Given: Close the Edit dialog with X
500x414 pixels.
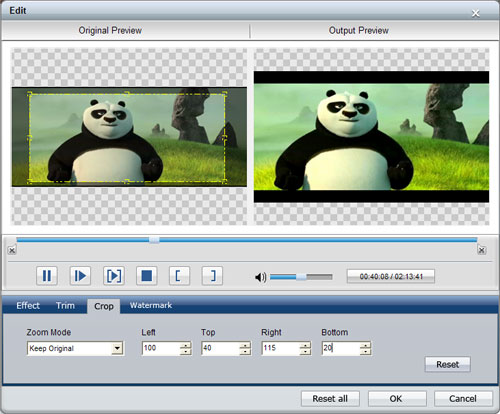Looking at the screenshot, I should 476,13.
